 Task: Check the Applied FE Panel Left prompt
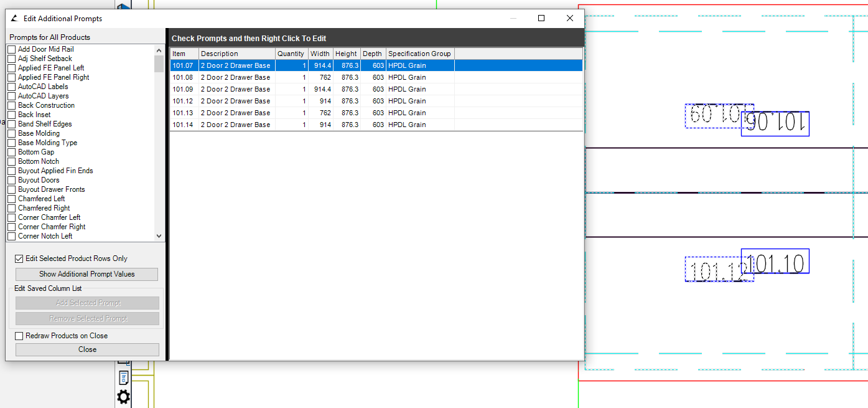[11, 68]
